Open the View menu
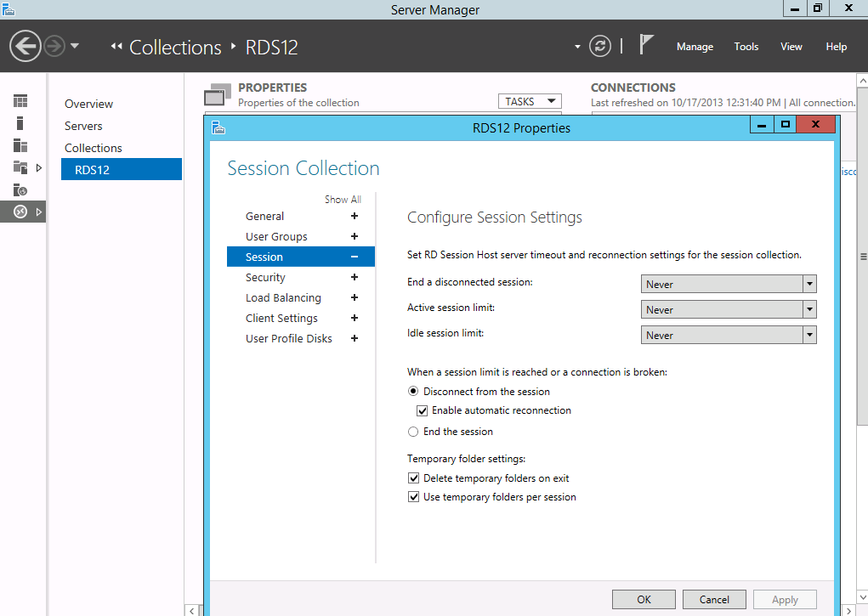 tap(791, 47)
